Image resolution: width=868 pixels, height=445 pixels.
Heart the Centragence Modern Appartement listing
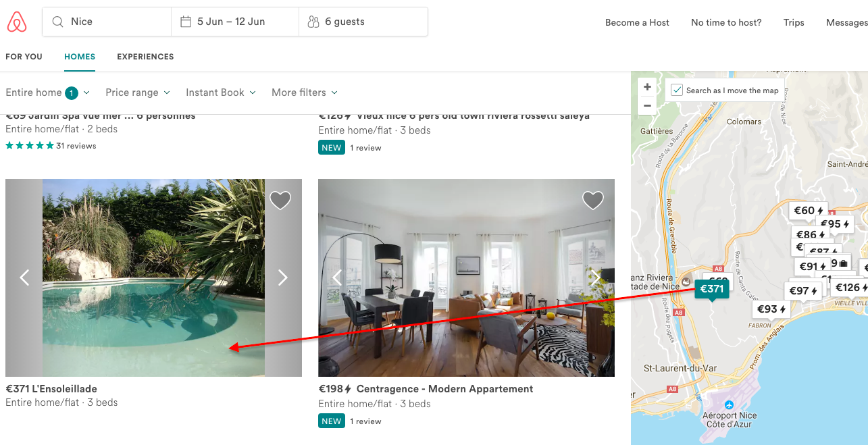pos(593,200)
